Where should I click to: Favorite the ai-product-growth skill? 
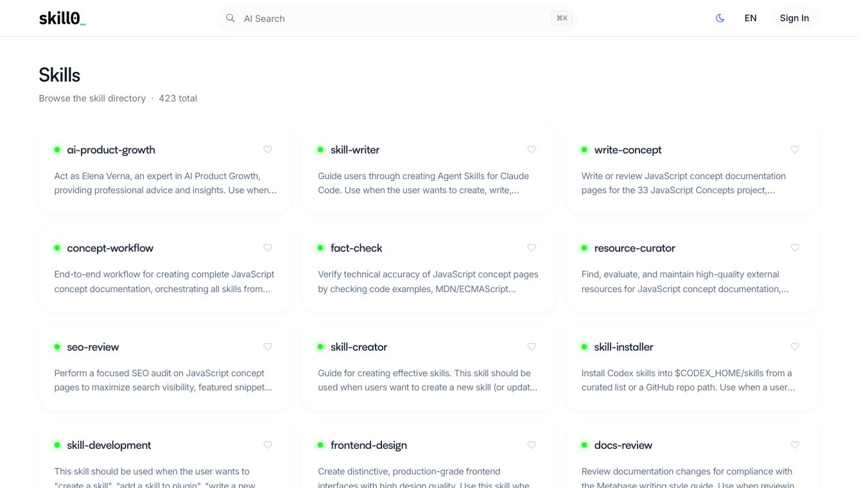[268, 150]
